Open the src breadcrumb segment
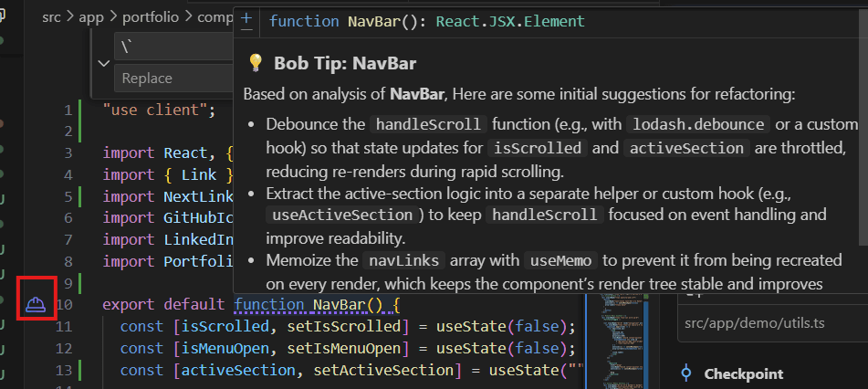Viewport: 868px width, 389px height. tap(52, 17)
